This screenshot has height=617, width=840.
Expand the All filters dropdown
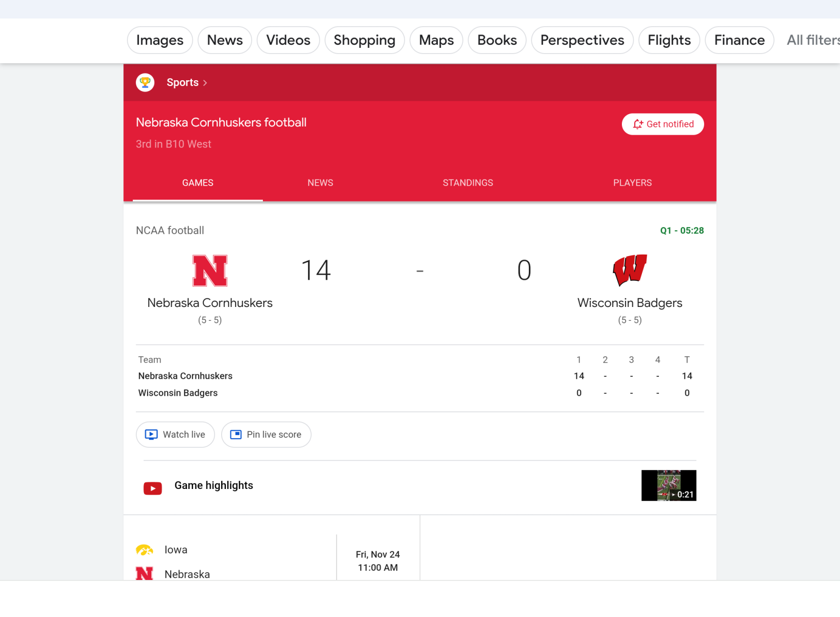(812, 40)
